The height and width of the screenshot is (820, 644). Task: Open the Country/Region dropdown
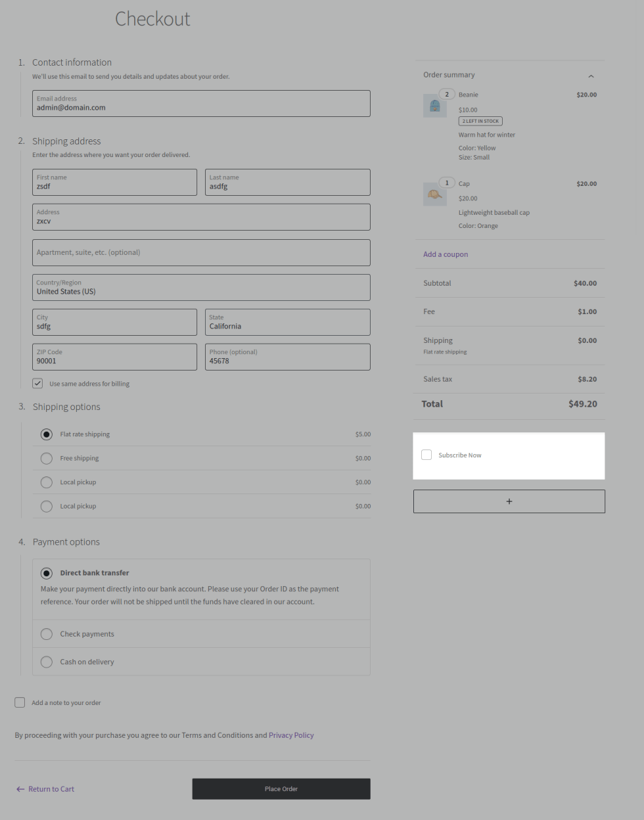(201, 288)
